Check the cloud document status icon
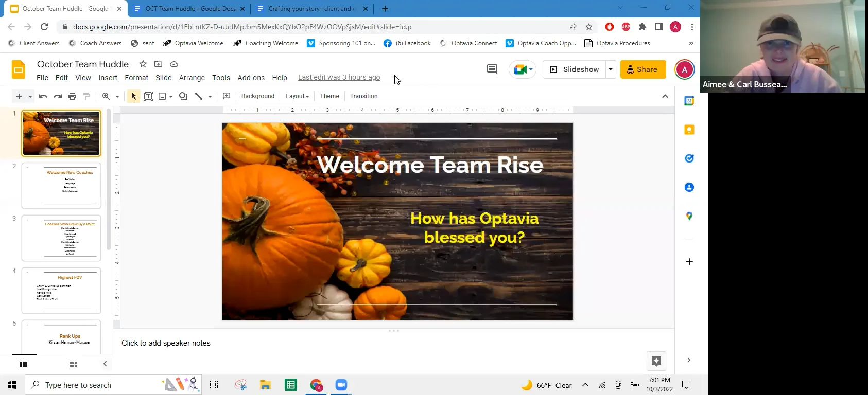The image size is (868, 395). 174,64
